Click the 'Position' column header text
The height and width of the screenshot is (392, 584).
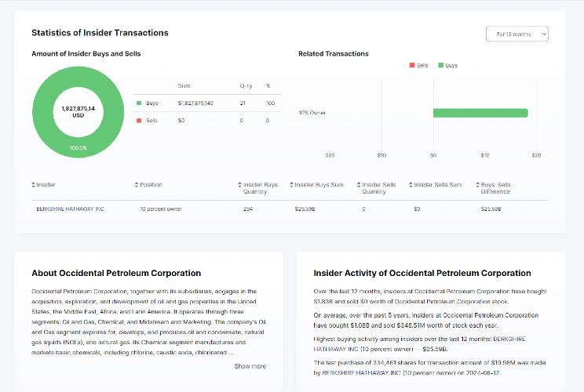(151, 185)
